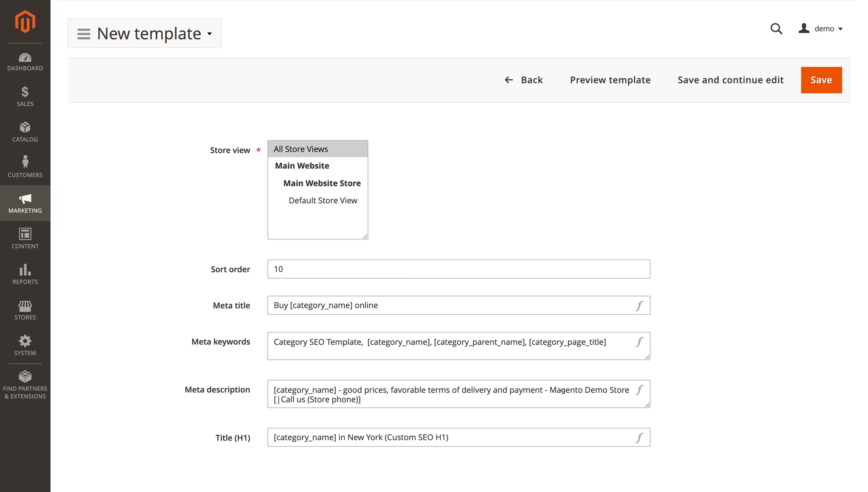Open the Marketing menu
868x492 pixels.
pyautogui.click(x=25, y=203)
